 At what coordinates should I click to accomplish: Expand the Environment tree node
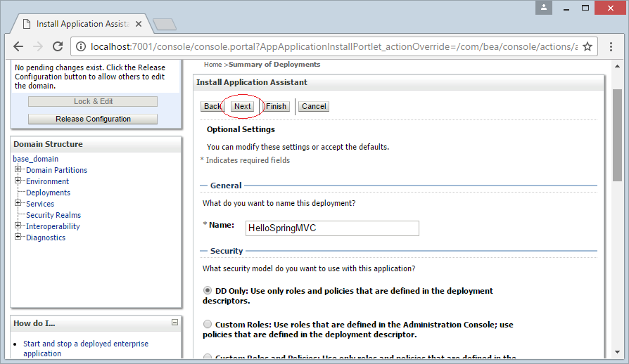(x=18, y=181)
